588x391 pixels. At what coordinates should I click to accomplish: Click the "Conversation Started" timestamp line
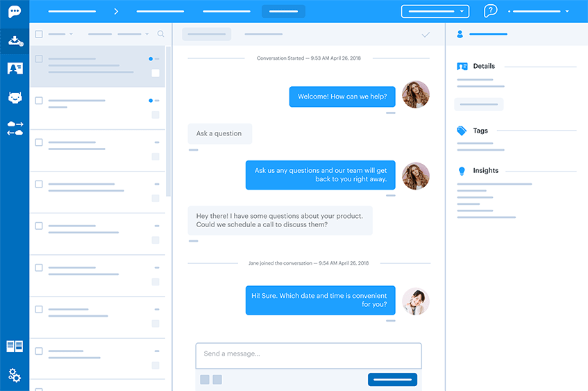[x=309, y=58]
